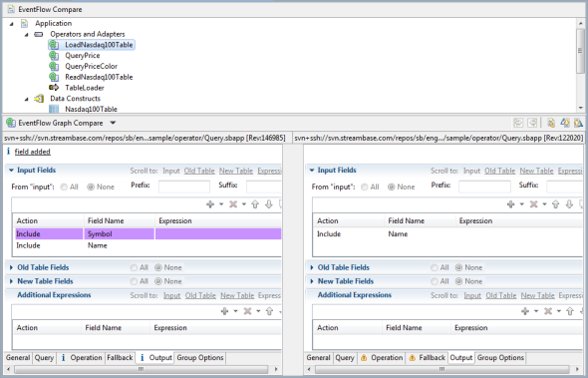Click the add field plus icon in left Input Fields
588x378 pixels.
click(210, 203)
